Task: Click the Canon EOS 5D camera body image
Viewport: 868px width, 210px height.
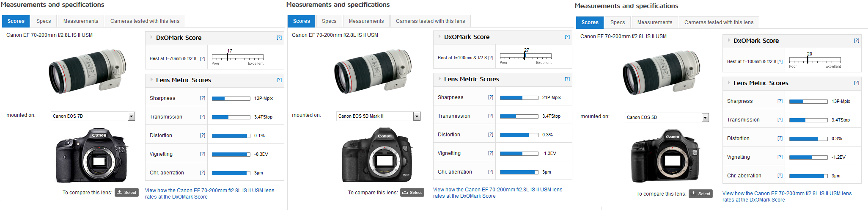Action: [x=665, y=156]
